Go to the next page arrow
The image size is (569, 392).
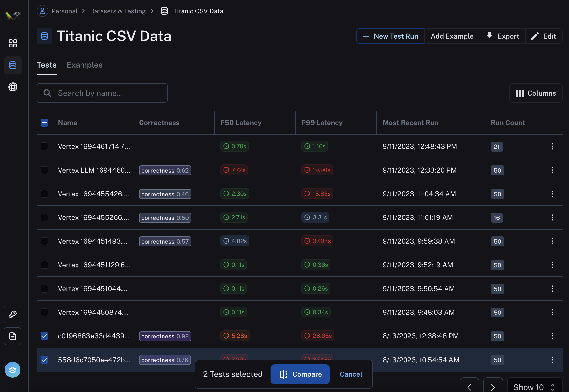(x=493, y=387)
